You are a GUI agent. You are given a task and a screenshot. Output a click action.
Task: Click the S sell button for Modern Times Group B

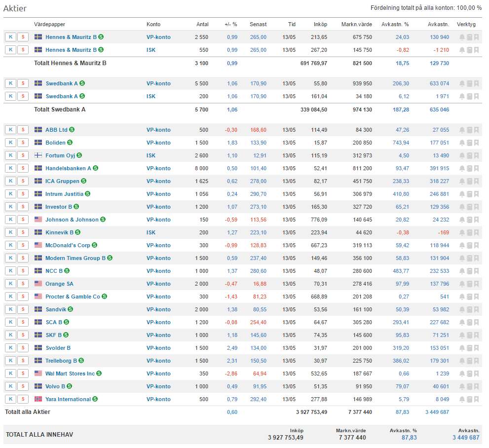pos(23,258)
